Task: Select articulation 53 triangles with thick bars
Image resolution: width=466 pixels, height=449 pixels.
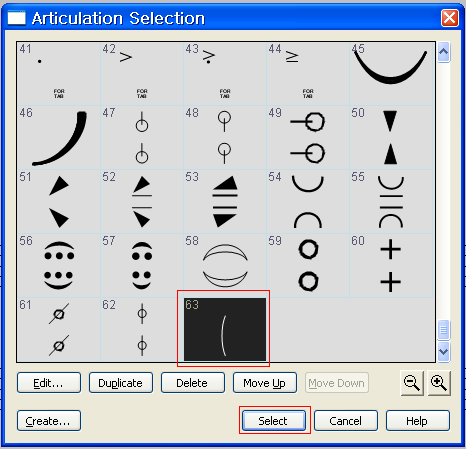Action: [x=225, y=202]
